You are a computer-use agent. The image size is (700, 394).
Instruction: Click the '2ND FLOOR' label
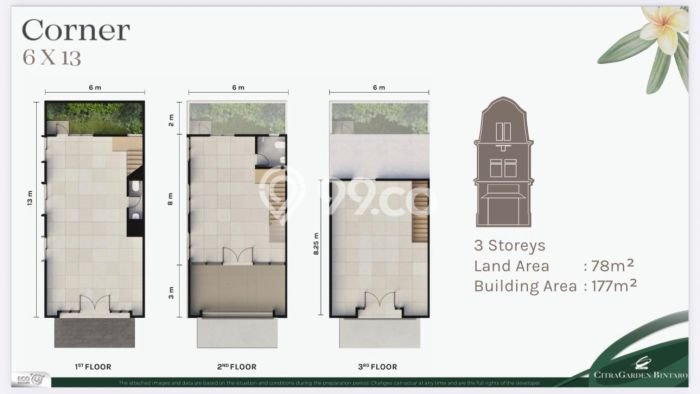tap(237, 367)
